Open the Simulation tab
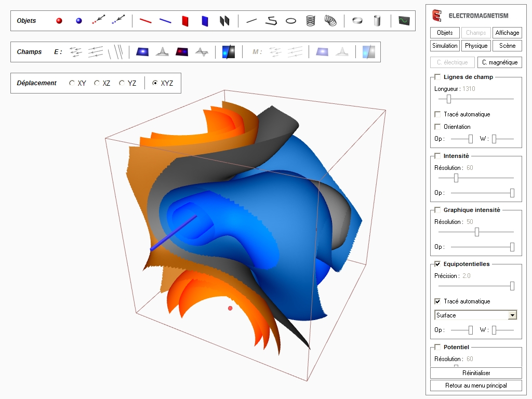The width and height of the screenshot is (532, 399). (445, 46)
